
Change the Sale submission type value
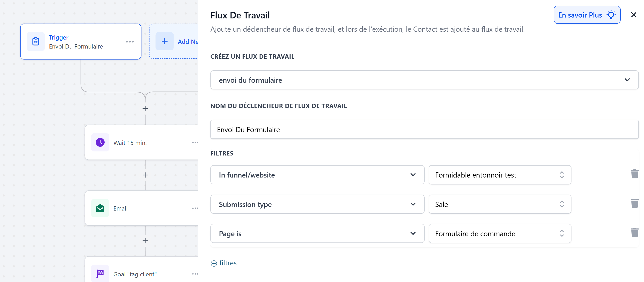point(499,204)
